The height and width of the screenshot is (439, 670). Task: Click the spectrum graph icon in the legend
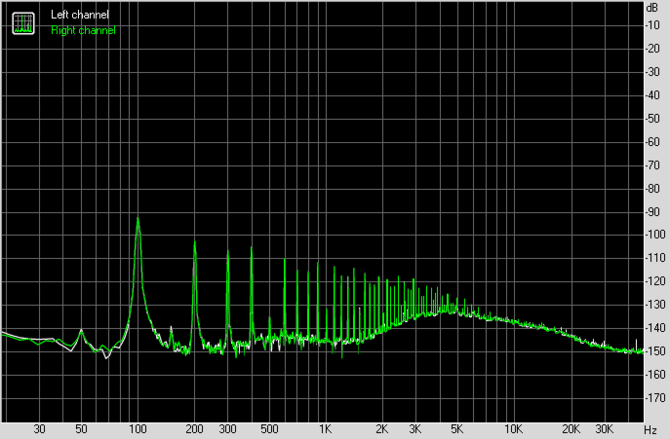click(x=23, y=23)
